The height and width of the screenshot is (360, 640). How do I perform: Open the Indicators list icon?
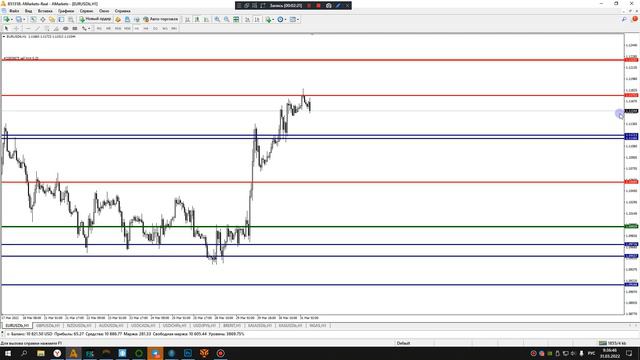coord(268,19)
